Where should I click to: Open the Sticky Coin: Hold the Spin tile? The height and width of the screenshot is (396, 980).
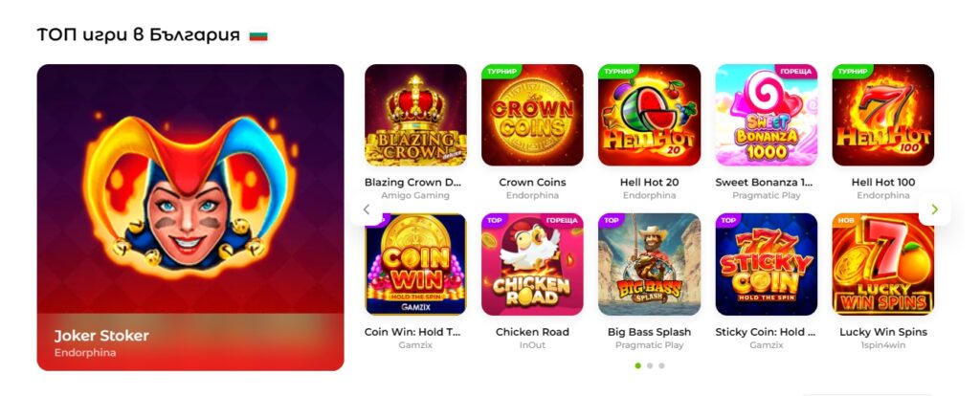tap(767, 264)
